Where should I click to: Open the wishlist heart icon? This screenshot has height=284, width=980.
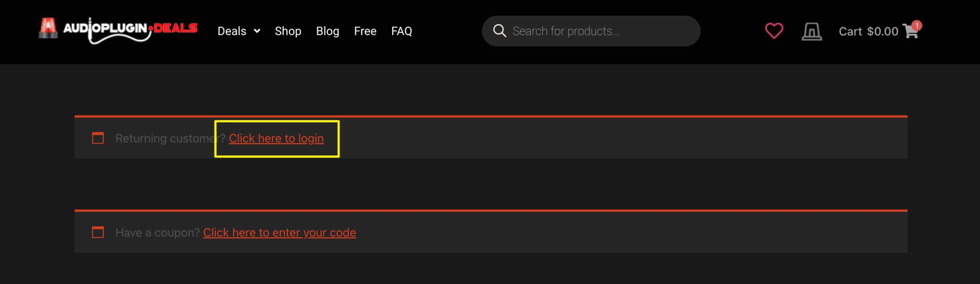(x=774, y=31)
